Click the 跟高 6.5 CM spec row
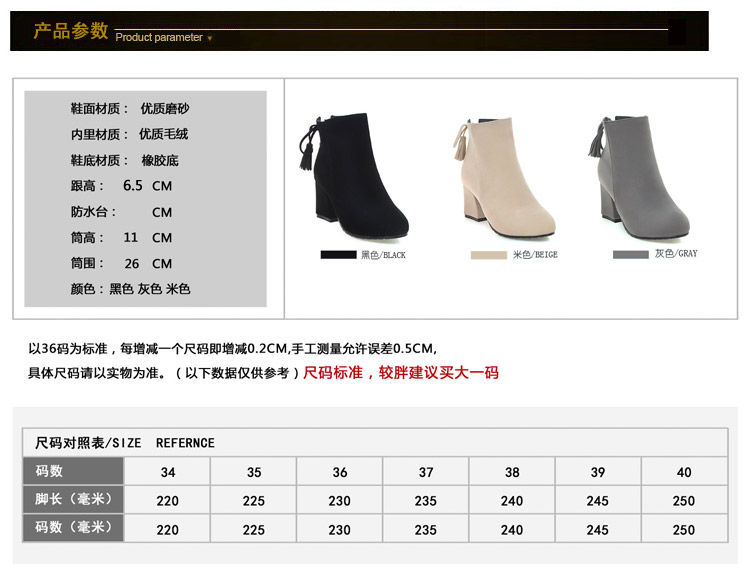Viewport: 750px width, 578px height. point(121,186)
